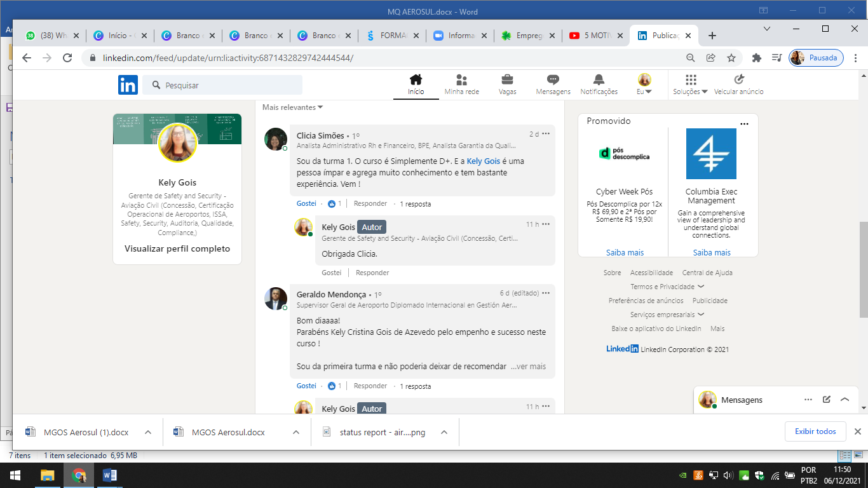Open Promovido ad options dots
The image size is (868, 488).
point(745,124)
